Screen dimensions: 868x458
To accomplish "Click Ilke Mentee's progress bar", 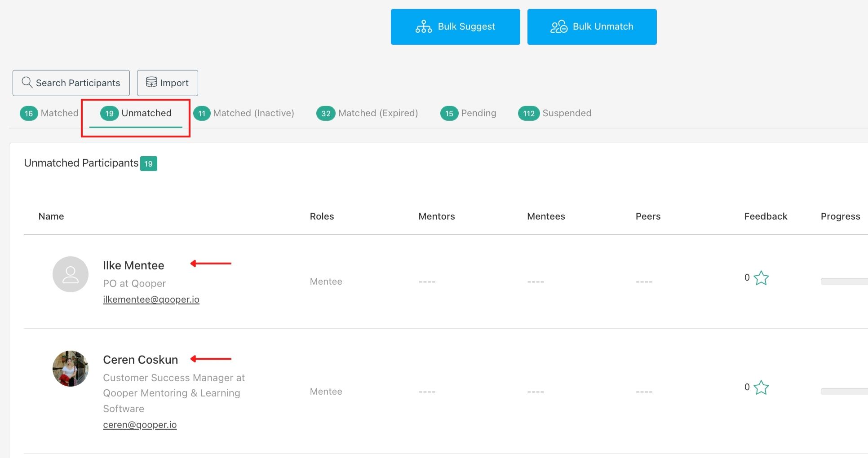I will click(844, 282).
